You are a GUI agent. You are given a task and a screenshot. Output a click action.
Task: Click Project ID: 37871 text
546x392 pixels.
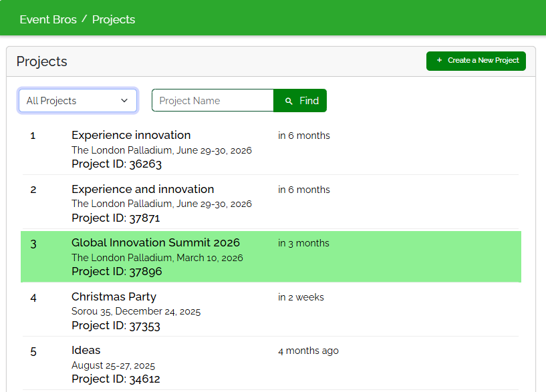click(x=116, y=218)
